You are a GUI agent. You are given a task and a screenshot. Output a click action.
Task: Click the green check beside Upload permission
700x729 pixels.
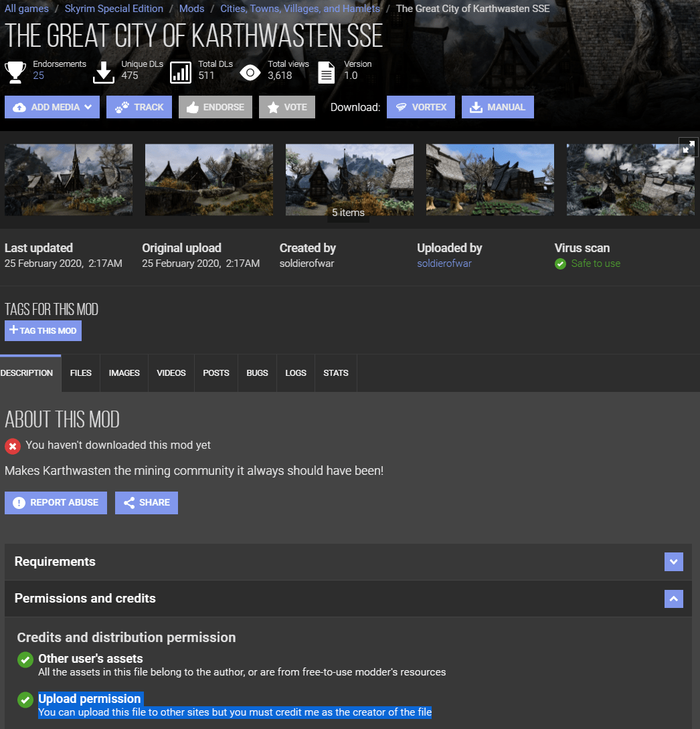(25, 700)
